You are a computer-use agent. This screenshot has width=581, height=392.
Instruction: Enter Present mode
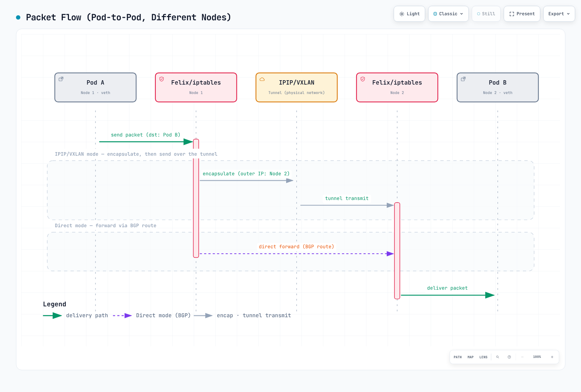(x=522, y=14)
